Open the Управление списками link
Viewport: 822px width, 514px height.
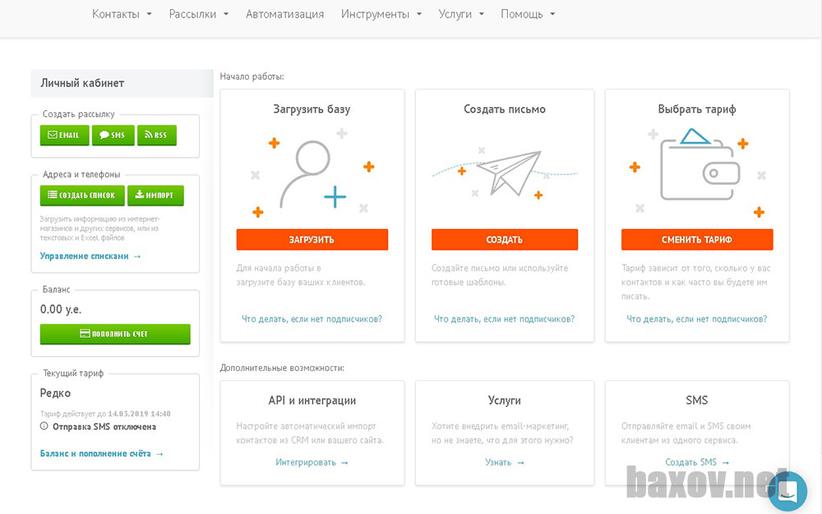tap(90, 256)
